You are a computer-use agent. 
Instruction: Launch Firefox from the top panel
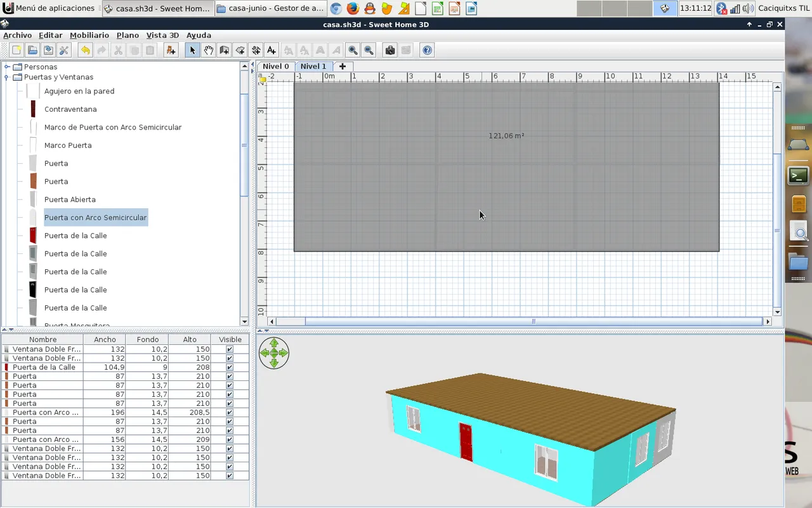coord(353,8)
